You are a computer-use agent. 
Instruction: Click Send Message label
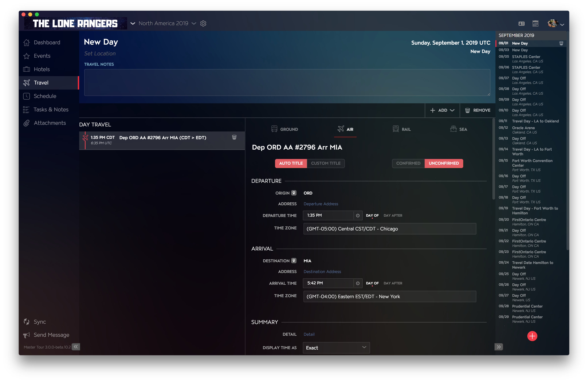pos(51,335)
